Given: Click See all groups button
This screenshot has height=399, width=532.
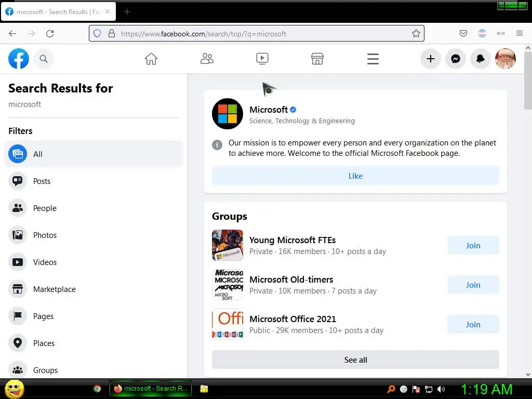Looking at the screenshot, I should pyautogui.click(x=355, y=360).
